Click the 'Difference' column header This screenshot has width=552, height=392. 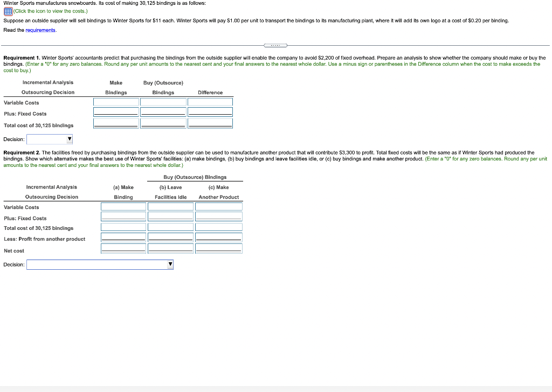[210, 93]
